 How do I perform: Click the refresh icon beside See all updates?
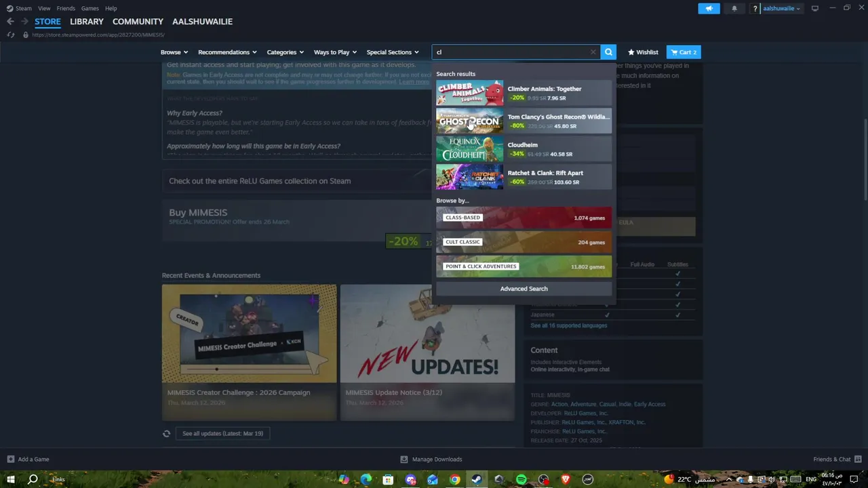[166, 433]
